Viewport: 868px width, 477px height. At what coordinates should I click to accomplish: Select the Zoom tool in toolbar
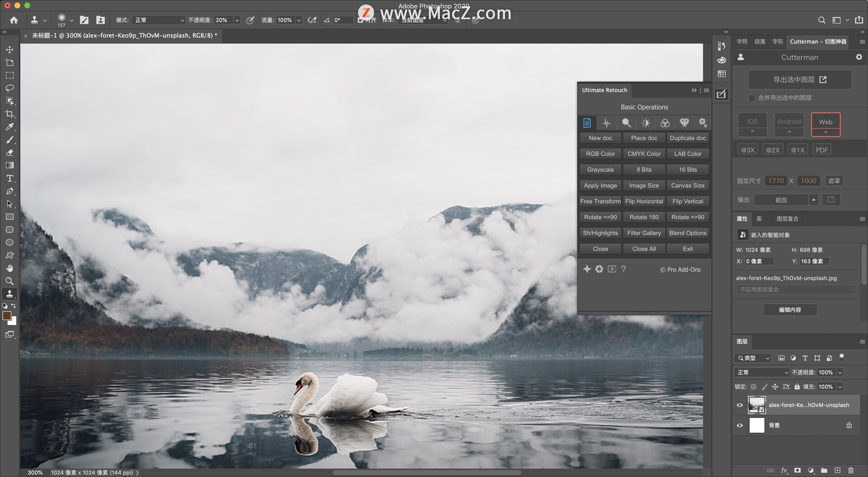tap(9, 281)
